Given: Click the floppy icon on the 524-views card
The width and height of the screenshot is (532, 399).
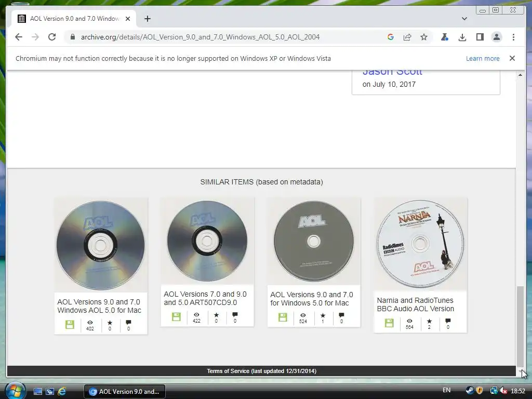Looking at the screenshot, I should tap(283, 317).
